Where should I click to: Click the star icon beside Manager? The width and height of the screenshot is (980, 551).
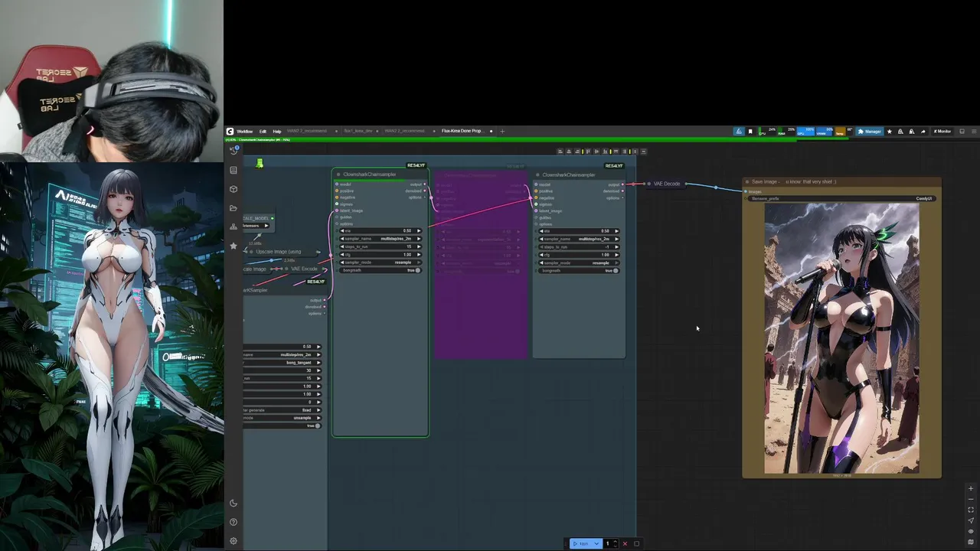point(889,132)
